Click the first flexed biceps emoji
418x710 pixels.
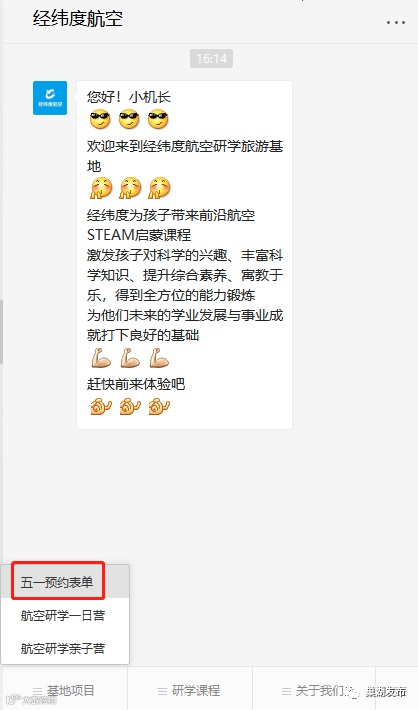click(101, 358)
